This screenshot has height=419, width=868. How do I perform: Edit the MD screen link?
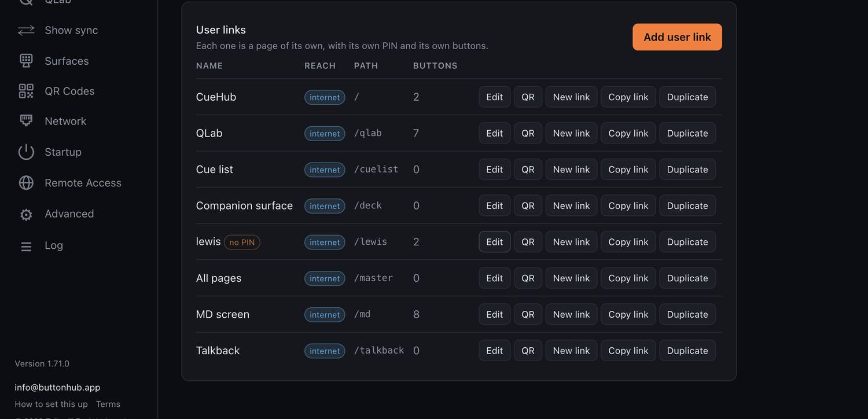coord(495,314)
